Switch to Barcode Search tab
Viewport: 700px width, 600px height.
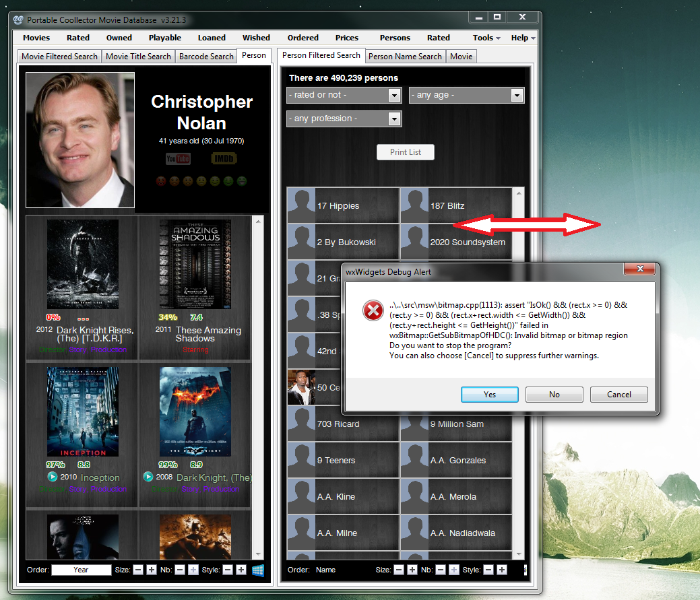205,57
